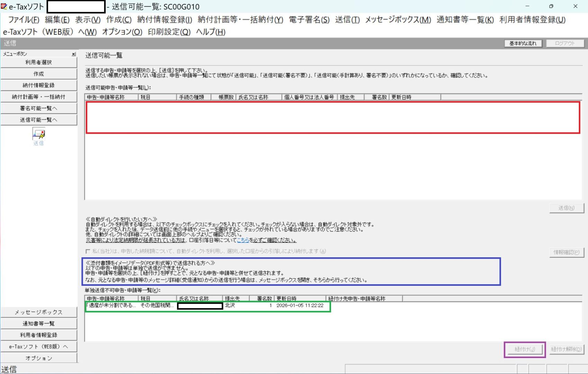Open the メッセージボックス(M) menu

coord(398,20)
